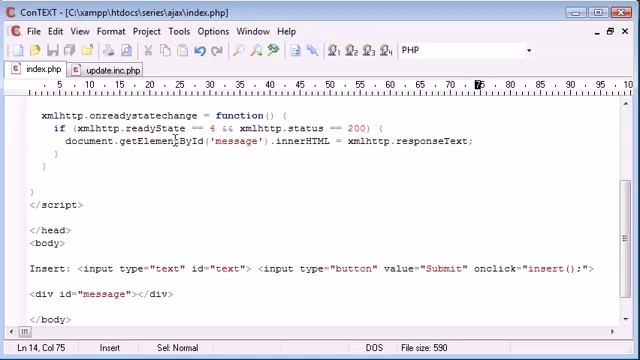
Task: Open the PHP highlighter dropdown
Action: pyautogui.click(x=529, y=50)
